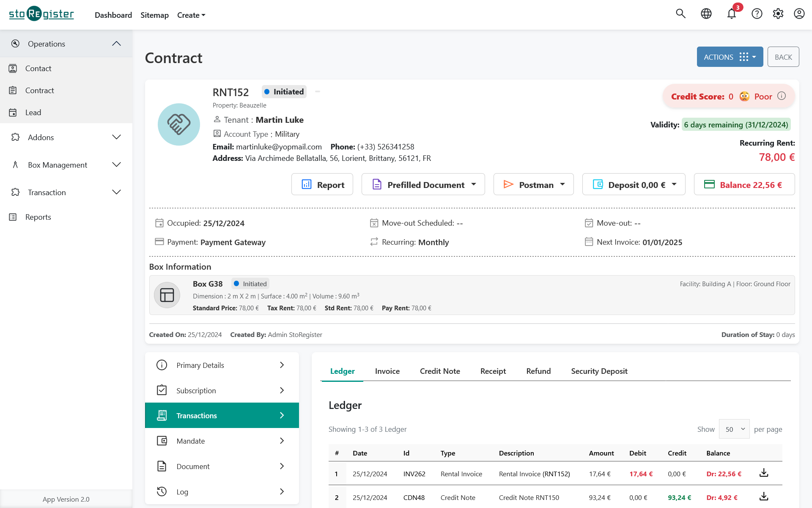Screen dimensions: 812x508
Task: Open the Create menu in top bar
Action: pos(191,15)
